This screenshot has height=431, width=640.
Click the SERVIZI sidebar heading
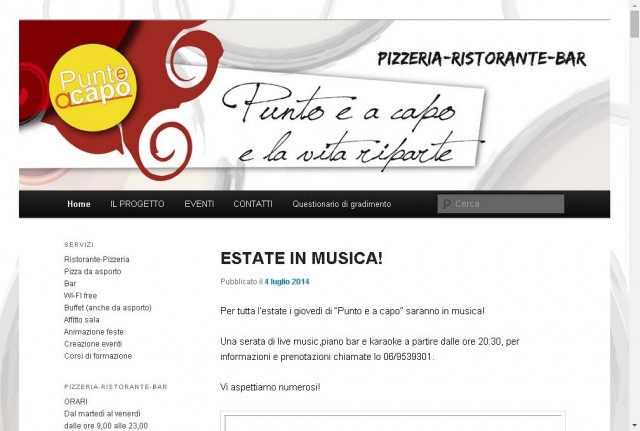click(x=79, y=244)
